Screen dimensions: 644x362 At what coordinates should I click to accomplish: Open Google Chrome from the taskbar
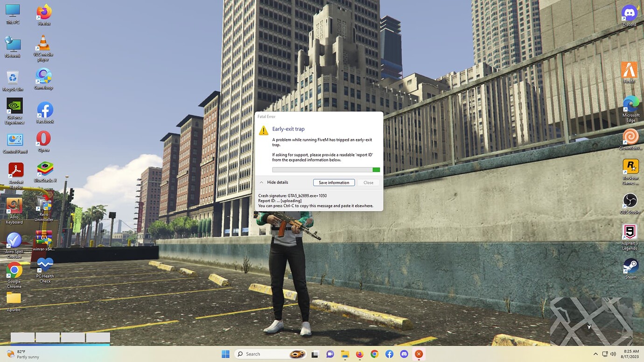374,354
